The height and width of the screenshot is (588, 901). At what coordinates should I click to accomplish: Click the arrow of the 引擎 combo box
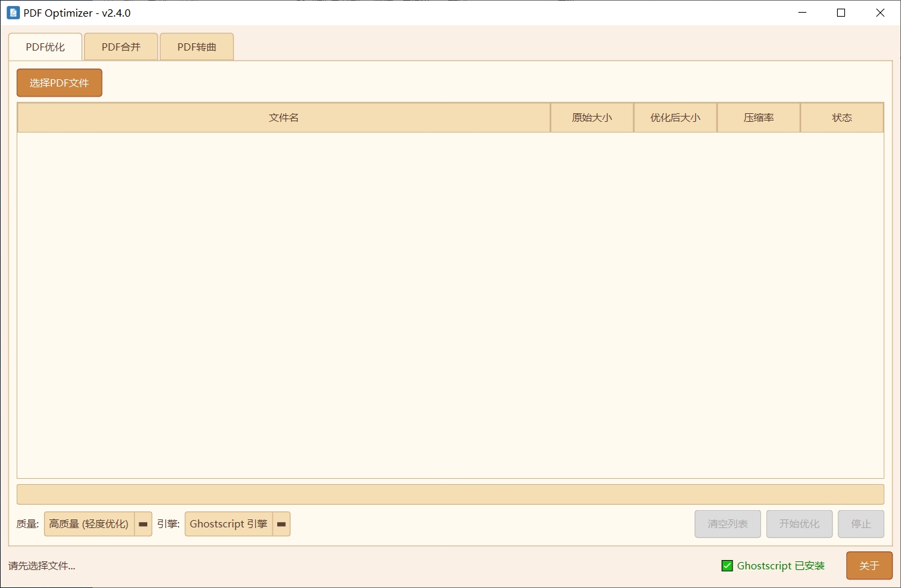click(281, 524)
